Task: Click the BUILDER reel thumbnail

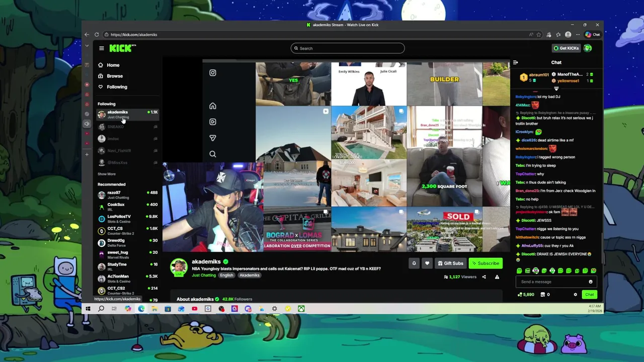Action: tap(444, 83)
